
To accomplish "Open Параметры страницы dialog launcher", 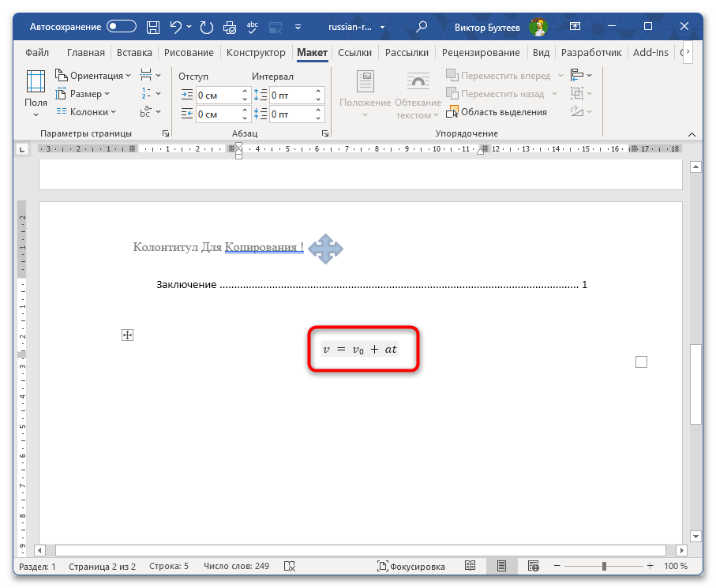I will coord(166,133).
